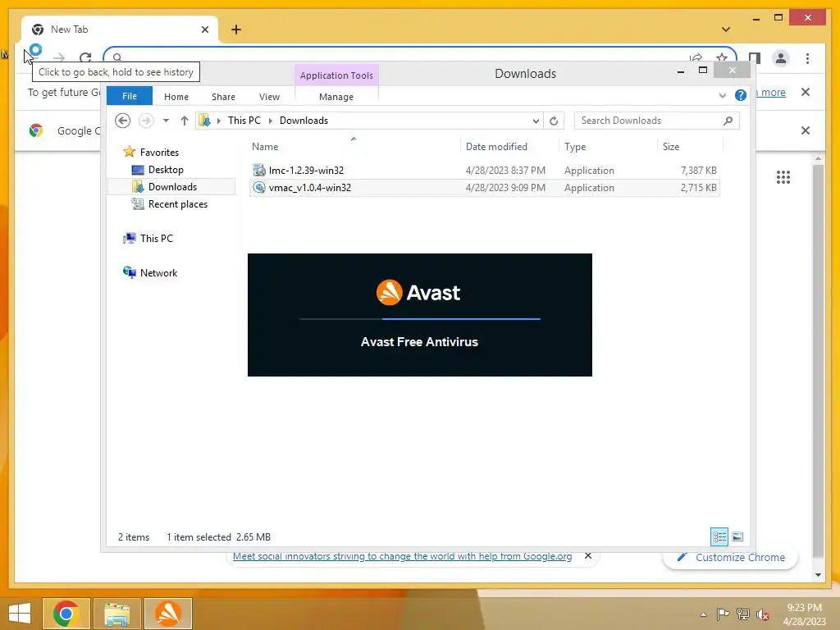
Task: Click the 4/28/2023 9:09 PM date cell
Action: coord(505,188)
